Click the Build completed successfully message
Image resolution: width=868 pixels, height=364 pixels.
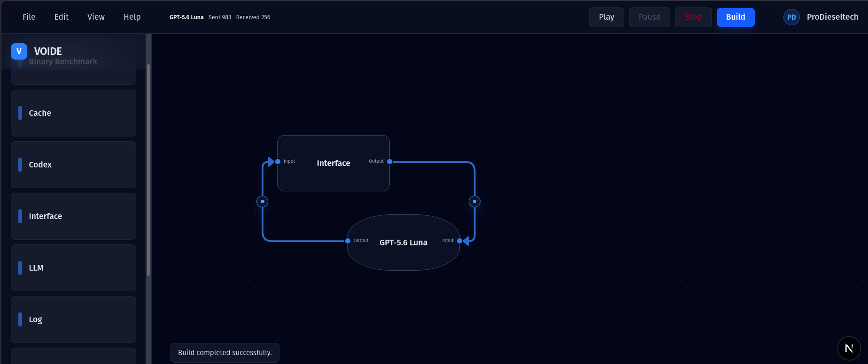225,353
